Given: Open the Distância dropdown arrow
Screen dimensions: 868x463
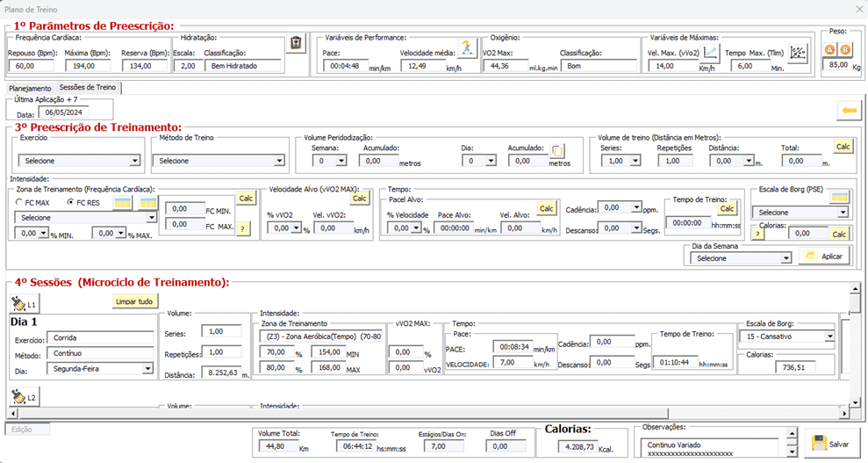Looking at the screenshot, I should coord(749,161).
